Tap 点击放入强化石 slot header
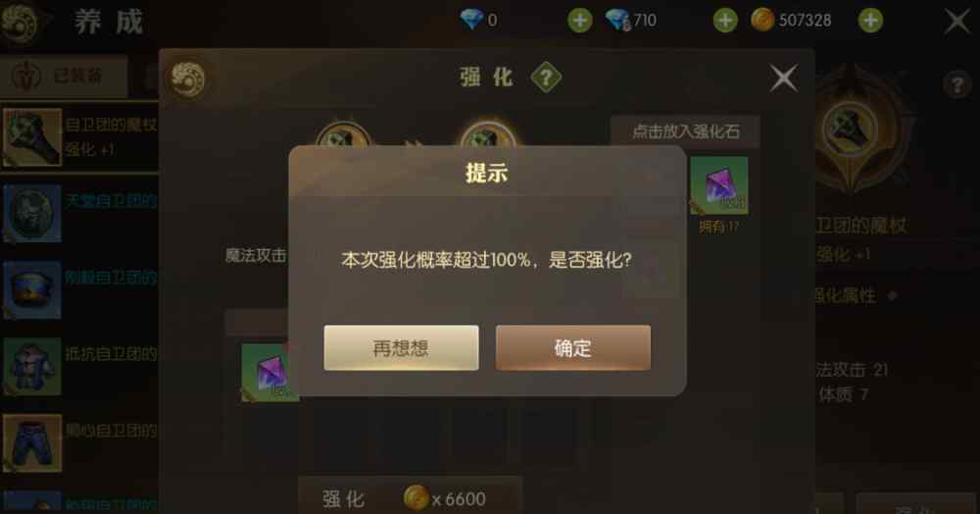The height and width of the screenshot is (514, 980). click(x=685, y=131)
